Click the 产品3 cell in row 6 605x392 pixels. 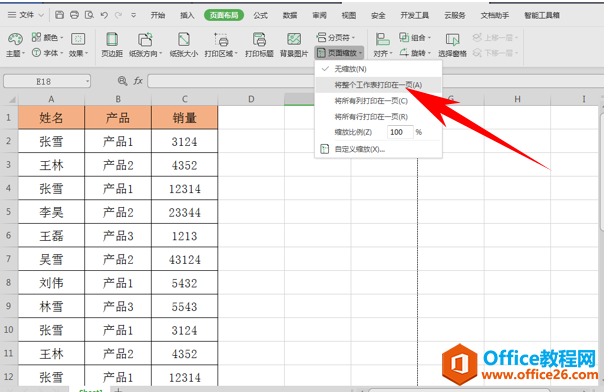click(118, 236)
